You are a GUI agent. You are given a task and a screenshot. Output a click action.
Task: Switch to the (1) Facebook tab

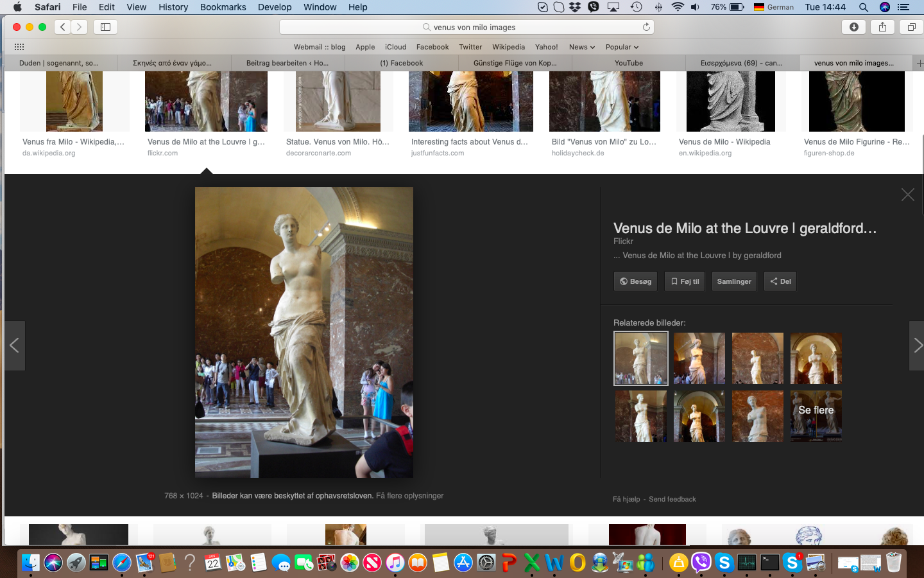click(402, 63)
